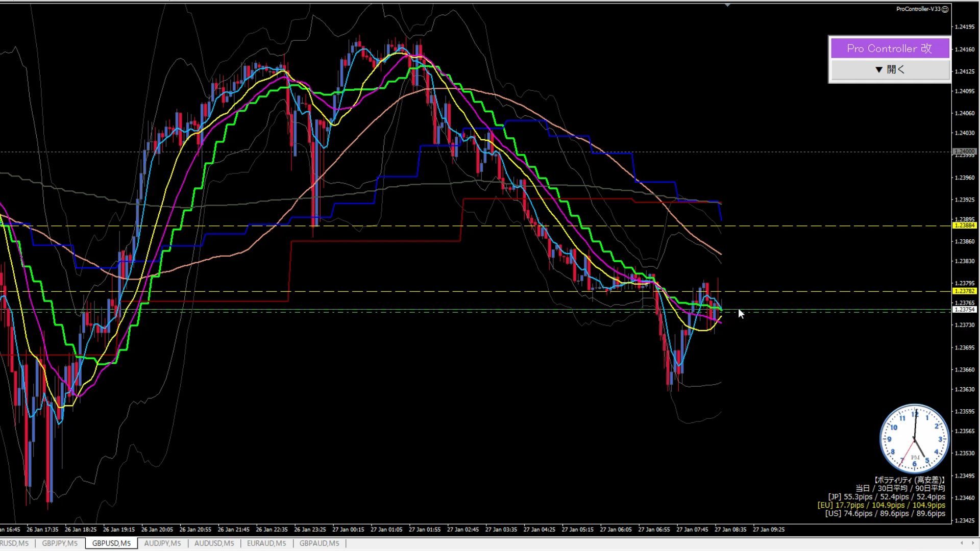Click the 1.23960 price scale value
Image resolution: width=980 pixels, height=551 pixels.
point(964,178)
